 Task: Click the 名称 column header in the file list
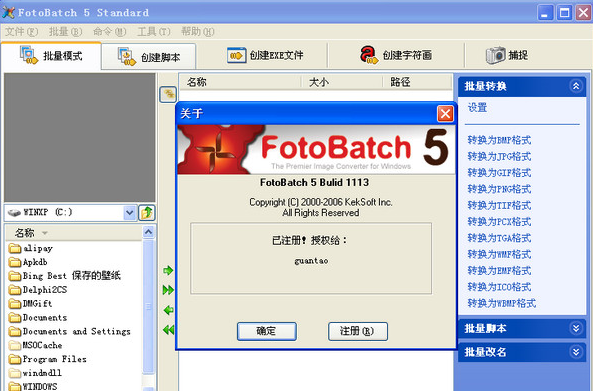tap(240, 82)
